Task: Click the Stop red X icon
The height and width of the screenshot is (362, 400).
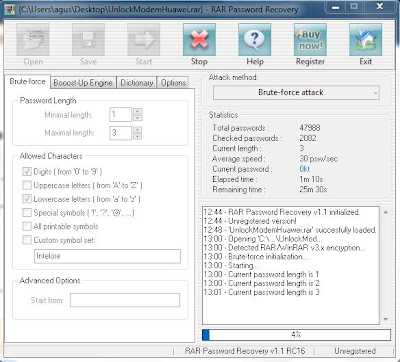Action: 199,40
